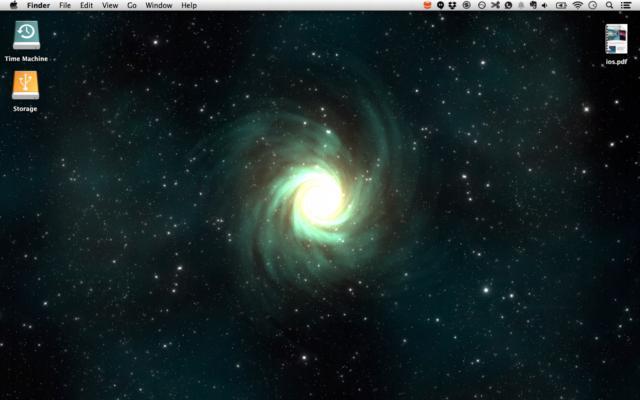Viewport: 640px width, 400px height.
Task: Open the volume speaker menu
Action: pos(545,5)
